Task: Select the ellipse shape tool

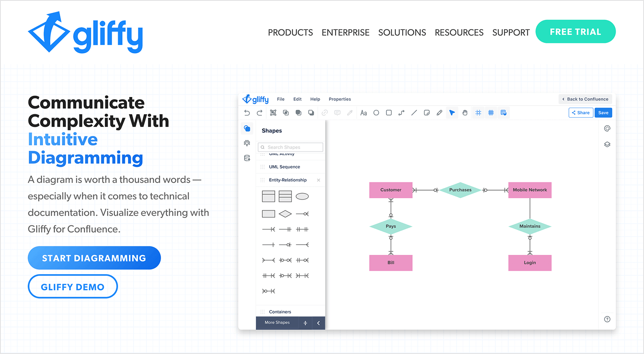Action: (376, 113)
